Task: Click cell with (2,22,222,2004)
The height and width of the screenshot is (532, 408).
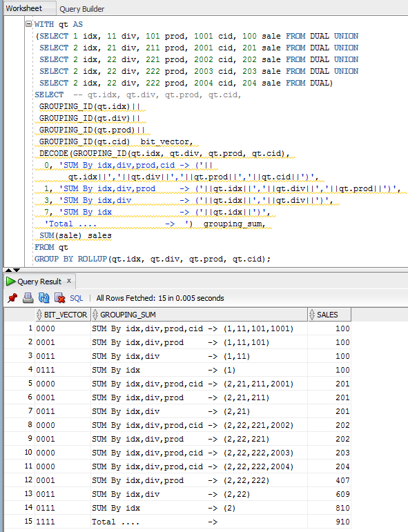Action: coord(200,466)
